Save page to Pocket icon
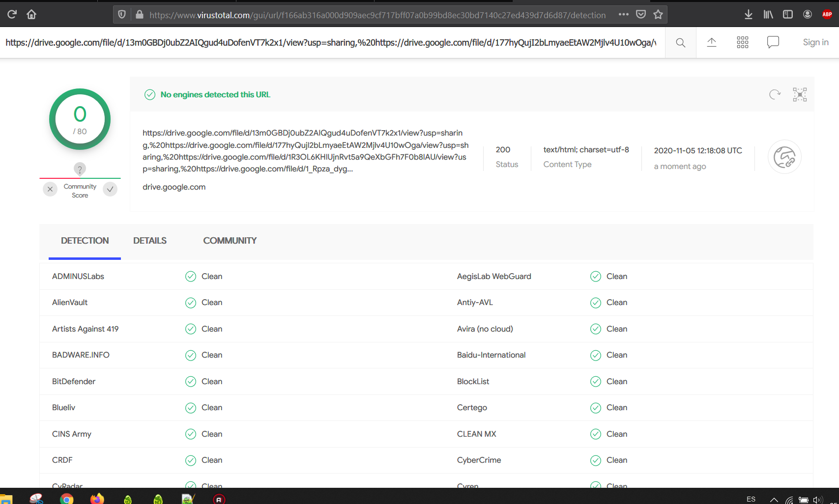 coord(641,15)
